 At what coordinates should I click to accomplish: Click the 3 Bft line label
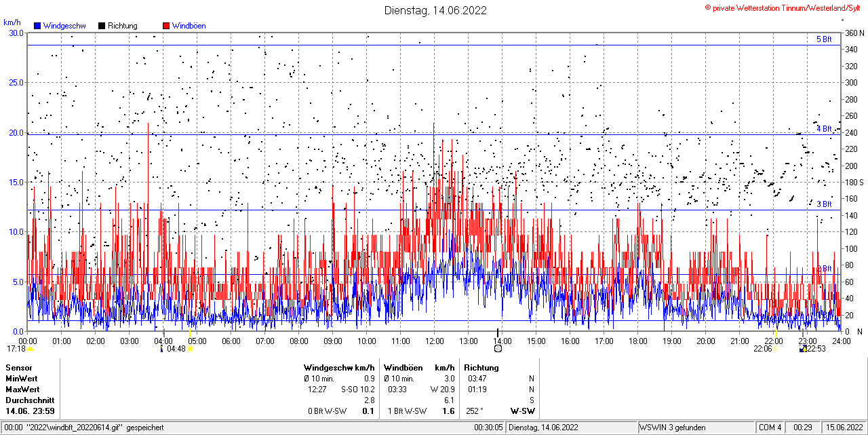tap(824, 204)
